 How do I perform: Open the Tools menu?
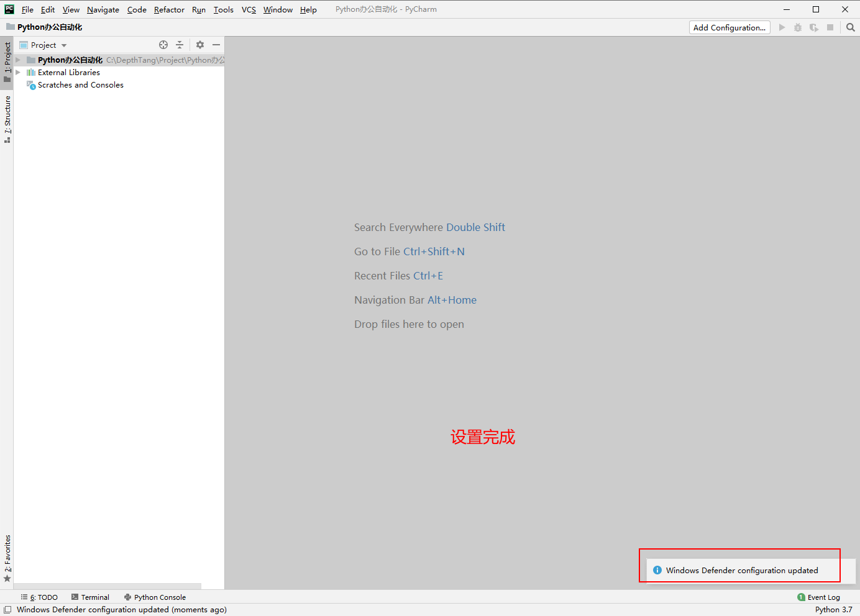point(224,9)
